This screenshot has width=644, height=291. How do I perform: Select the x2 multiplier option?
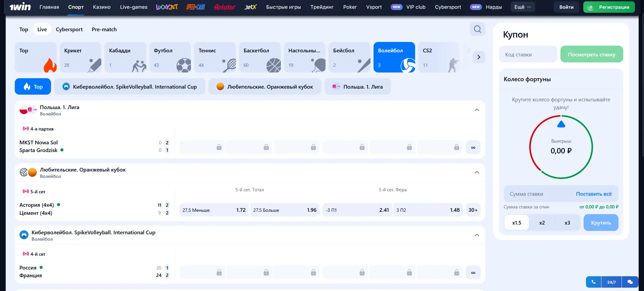click(542, 223)
